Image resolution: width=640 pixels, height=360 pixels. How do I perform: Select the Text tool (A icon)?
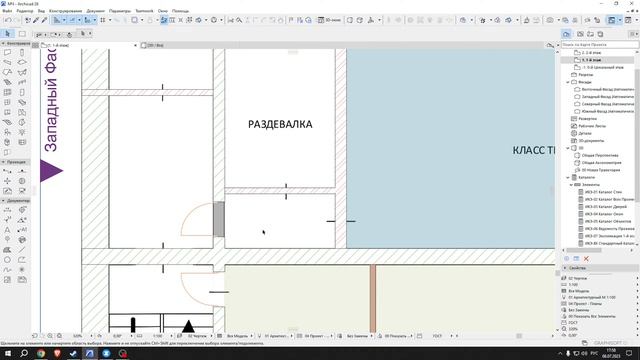tap(7, 230)
